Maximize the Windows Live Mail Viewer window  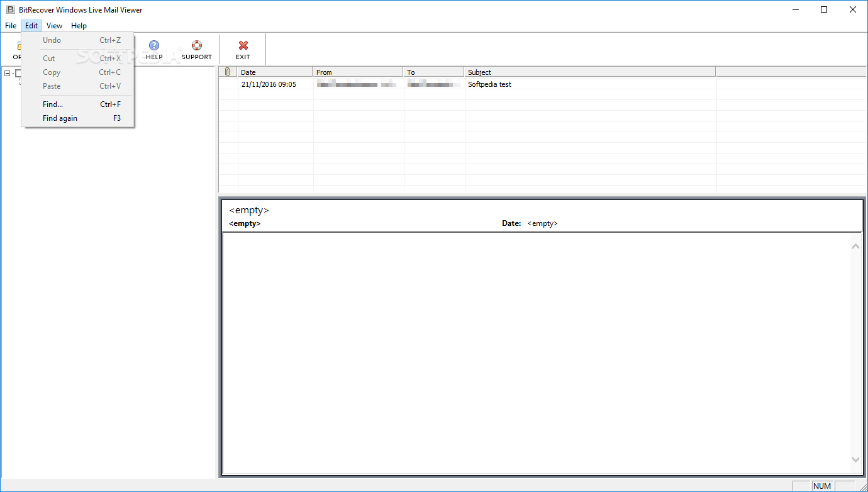(x=824, y=9)
